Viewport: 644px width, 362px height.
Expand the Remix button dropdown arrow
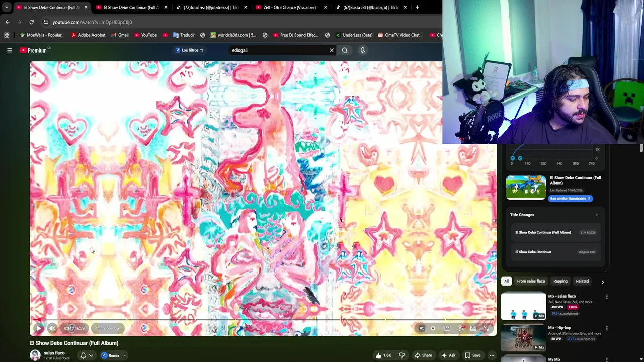tap(124, 355)
